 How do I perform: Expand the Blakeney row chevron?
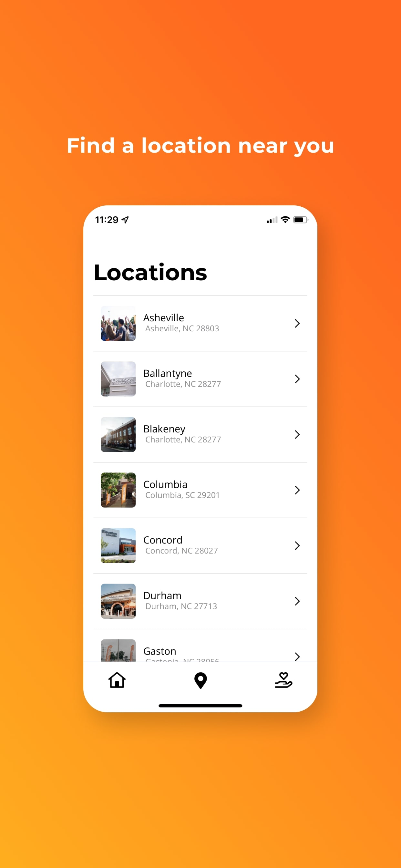tap(297, 435)
